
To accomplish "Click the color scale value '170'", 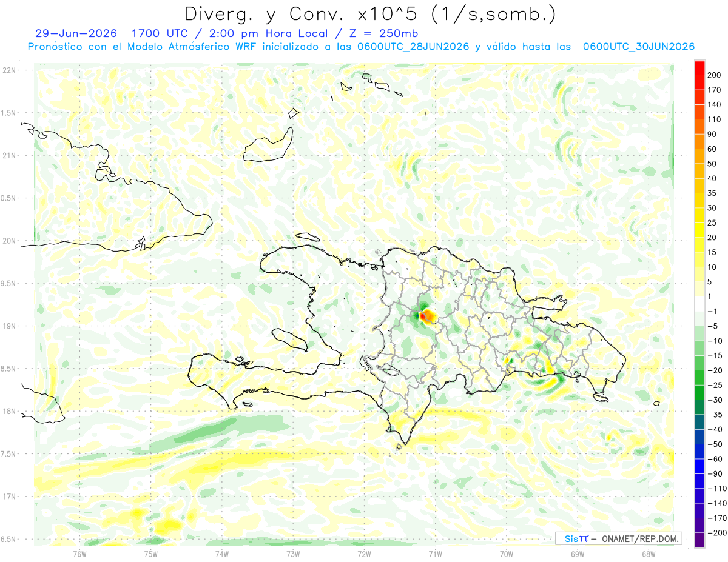I will click(715, 90).
